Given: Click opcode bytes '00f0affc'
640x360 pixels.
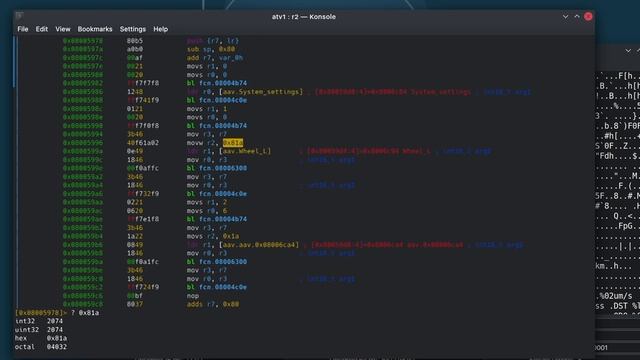Looking at the screenshot, I should click(x=142, y=168).
